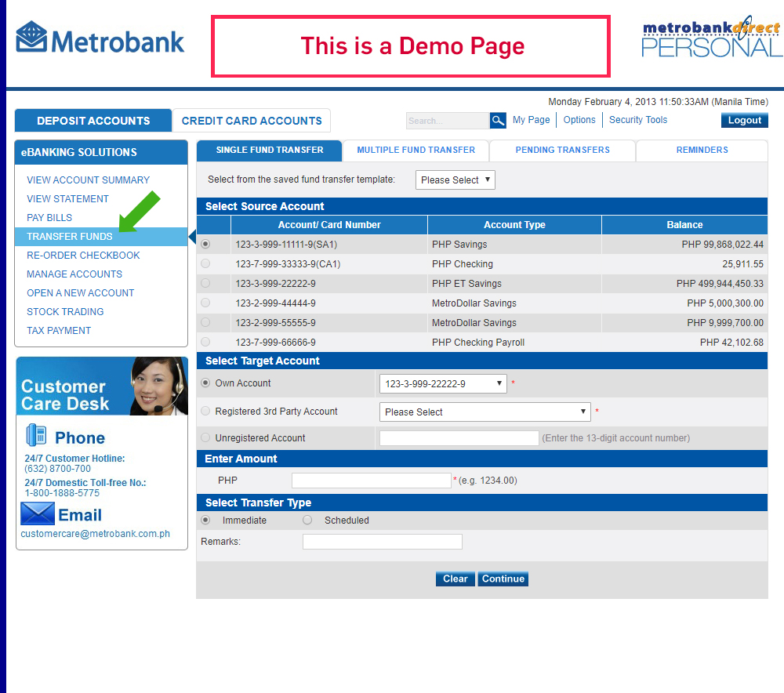Click the Balance column header

[x=684, y=225]
